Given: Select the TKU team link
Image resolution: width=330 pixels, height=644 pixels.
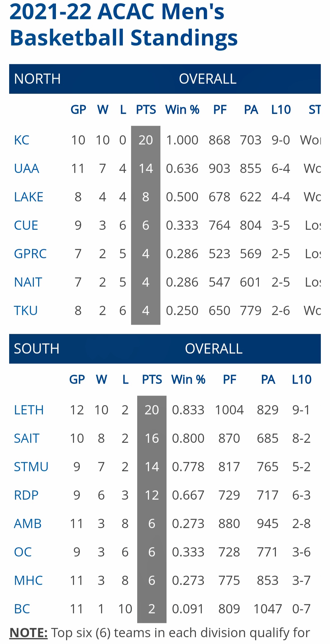Looking at the screenshot, I should 26,311.
